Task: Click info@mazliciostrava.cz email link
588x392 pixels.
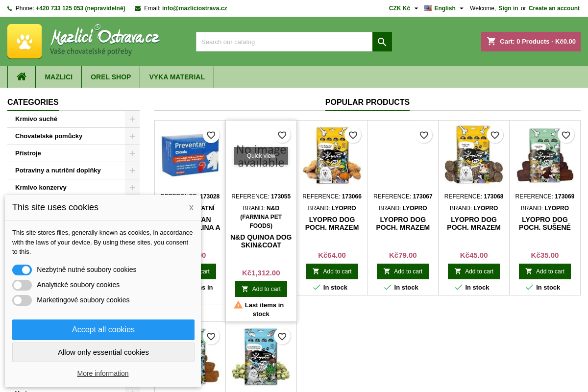Action: pyautogui.click(x=195, y=8)
